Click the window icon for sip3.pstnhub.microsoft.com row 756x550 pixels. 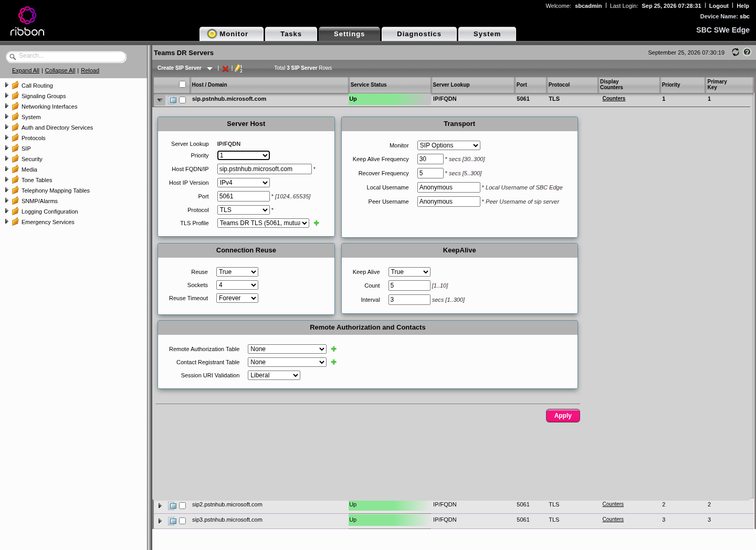172,521
